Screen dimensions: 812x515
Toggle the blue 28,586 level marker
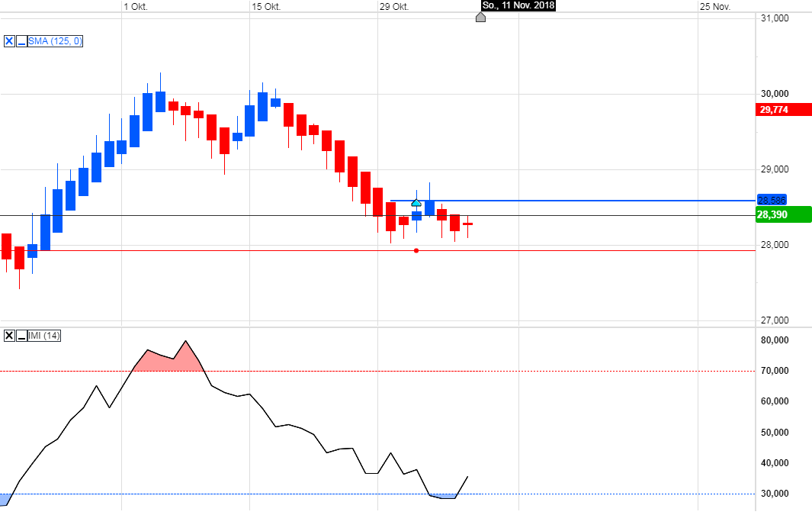(771, 200)
